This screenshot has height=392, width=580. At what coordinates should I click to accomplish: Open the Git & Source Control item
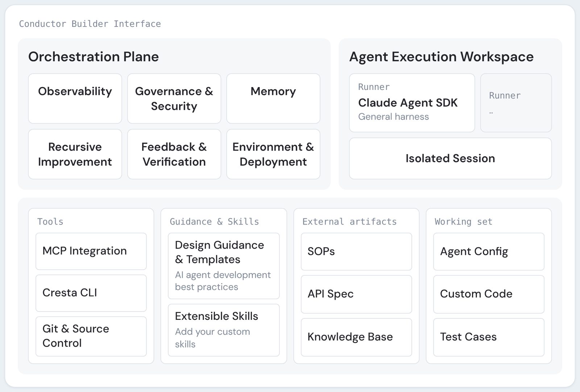(x=91, y=337)
